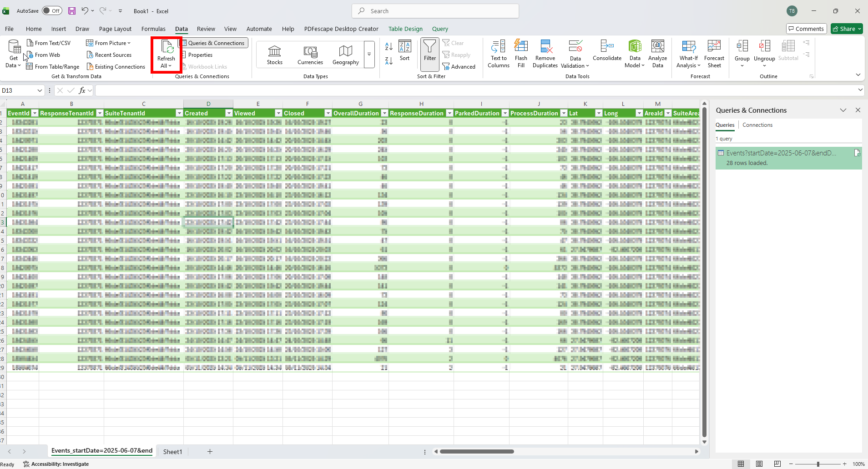Switch to Page Layout view

(x=759, y=464)
